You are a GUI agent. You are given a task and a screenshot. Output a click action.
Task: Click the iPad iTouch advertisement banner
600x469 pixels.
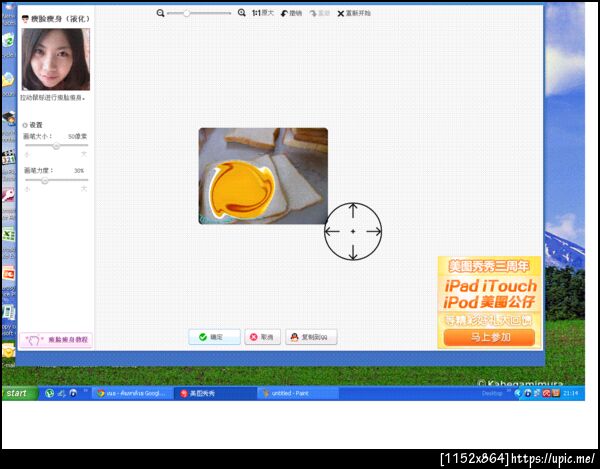489,302
